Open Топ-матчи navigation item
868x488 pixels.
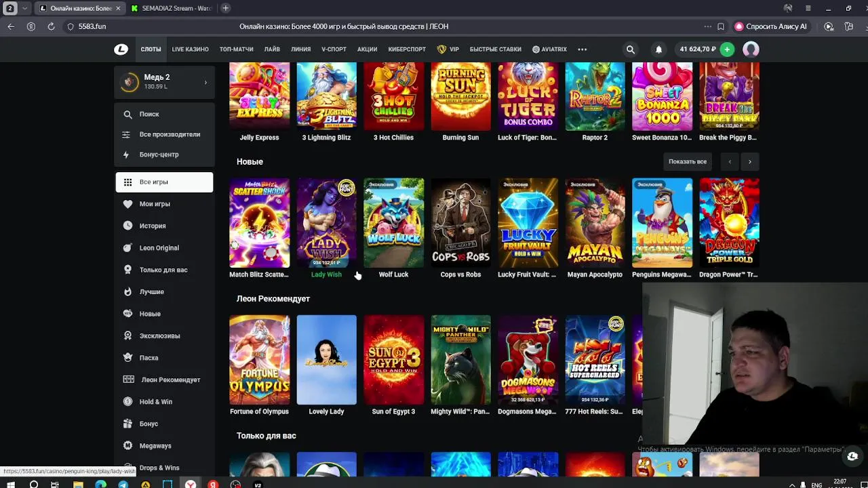[236, 49]
